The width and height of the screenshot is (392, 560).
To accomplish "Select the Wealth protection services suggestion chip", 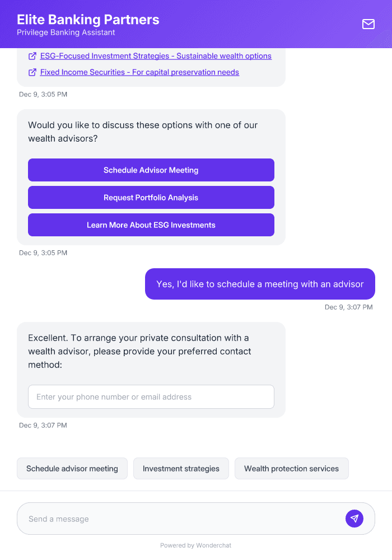I will (x=291, y=468).
